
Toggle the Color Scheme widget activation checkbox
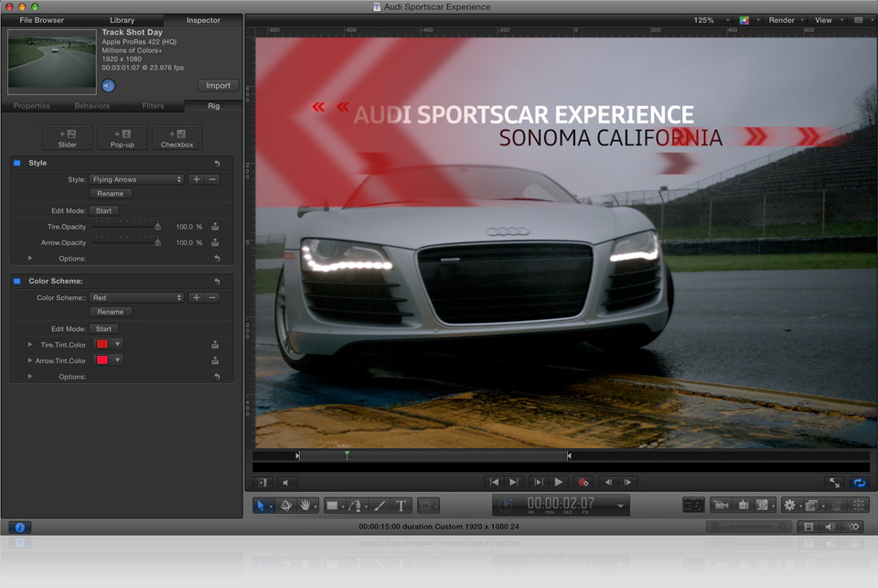[17, 281]
